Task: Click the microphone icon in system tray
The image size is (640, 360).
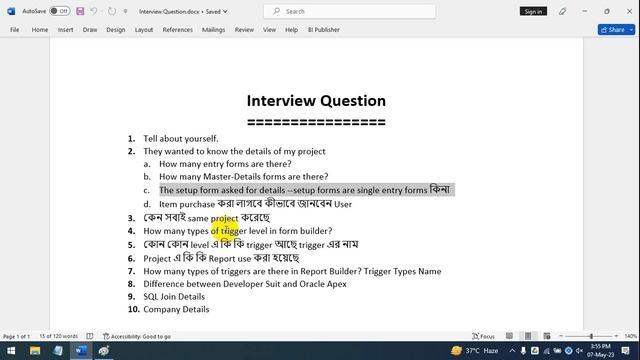Action: coord(523,351)
